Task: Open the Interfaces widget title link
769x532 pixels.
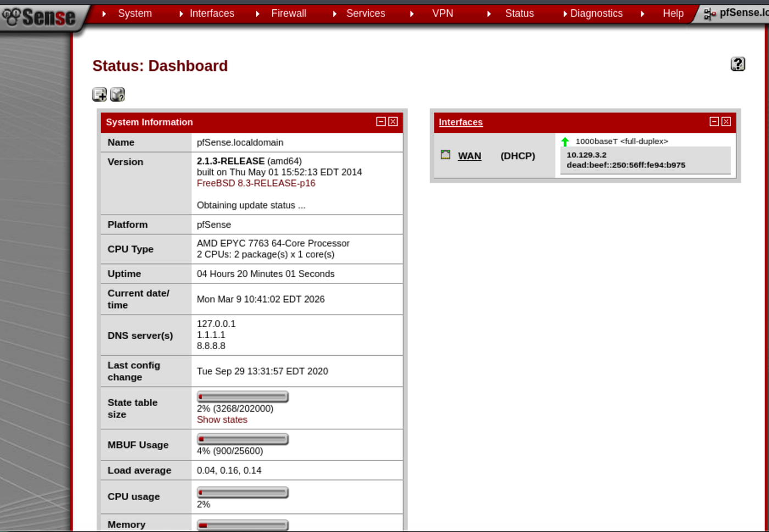Action: point(461,122)
